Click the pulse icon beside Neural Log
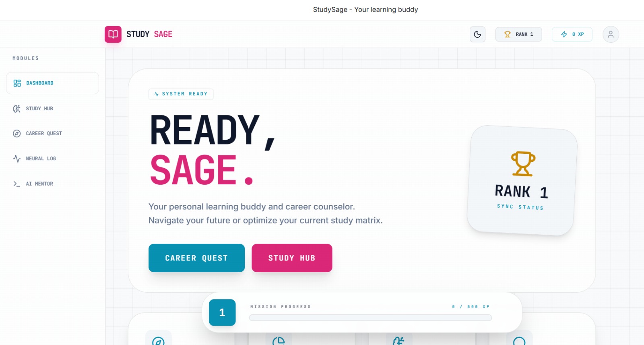The width and height of the screenshot is (644, 345). click(x=17, y=159)
